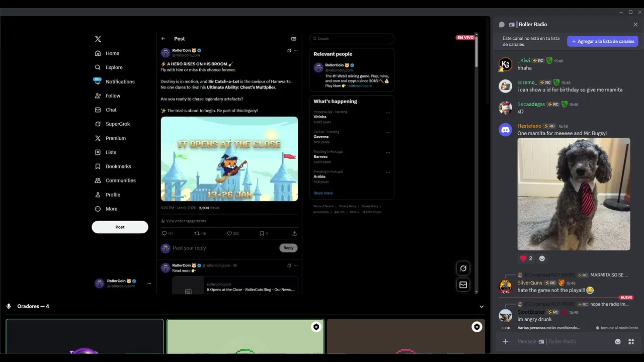Click Hestefano Discord avatar
This screenshot has width=644, height=362.
pyautogui.click(x=506, y=130)
